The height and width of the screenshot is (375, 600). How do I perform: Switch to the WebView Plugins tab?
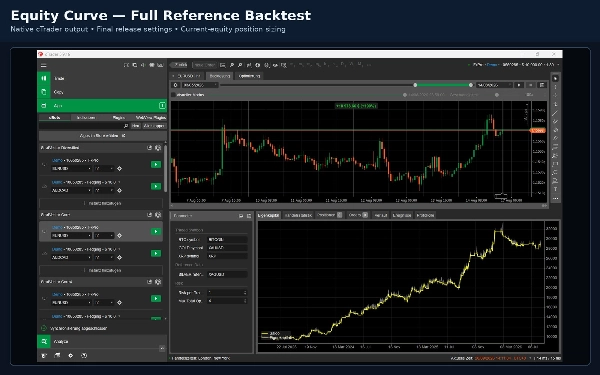pyautogui.click(x=151, y=117)
